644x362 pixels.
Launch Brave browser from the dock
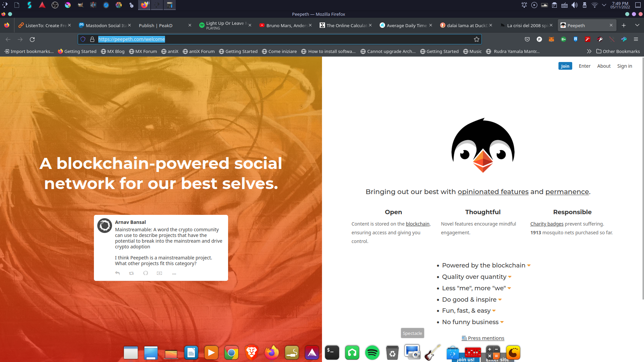[x=252, y=353]
